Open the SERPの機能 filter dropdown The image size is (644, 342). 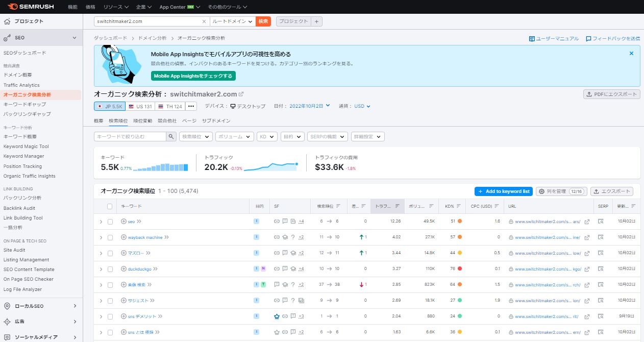click(328, 137)
